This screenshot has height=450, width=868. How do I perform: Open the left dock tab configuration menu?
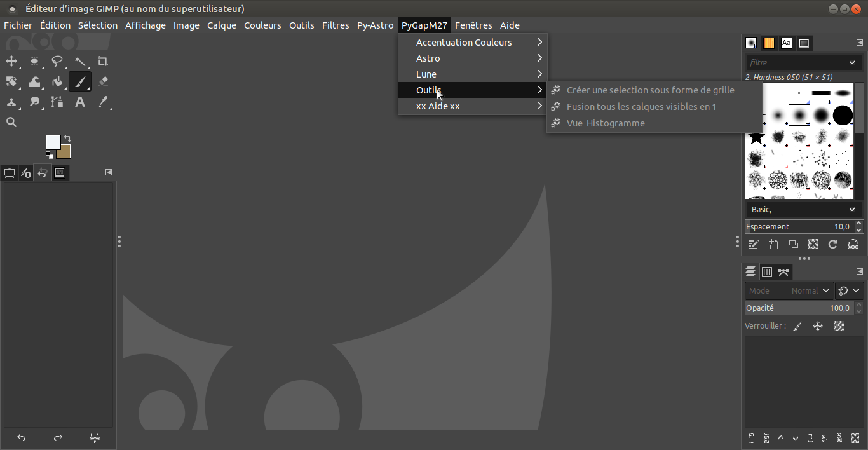(109, 172)
